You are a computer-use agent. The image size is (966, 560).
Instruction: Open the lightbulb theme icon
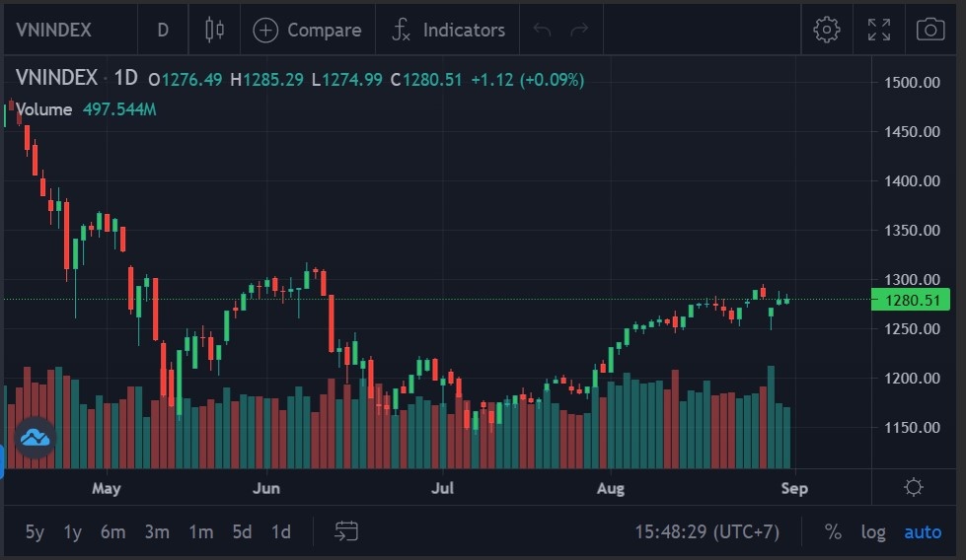(x=914, y=487)
